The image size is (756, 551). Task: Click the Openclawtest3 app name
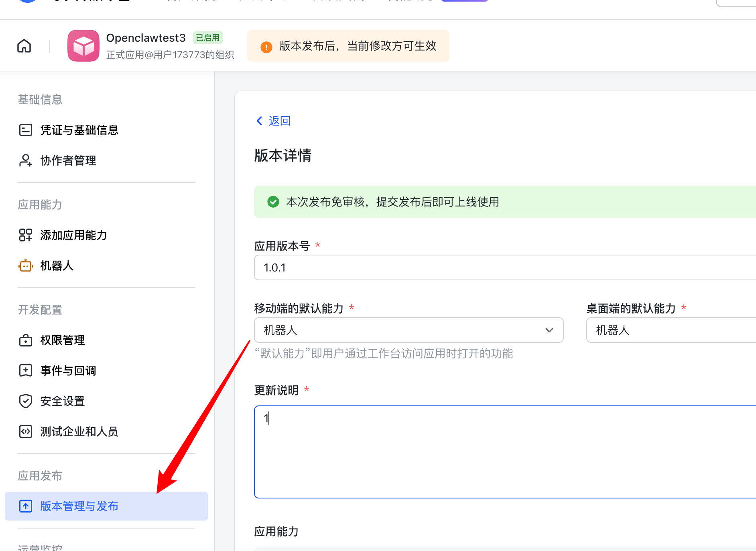tap(146, 38)
